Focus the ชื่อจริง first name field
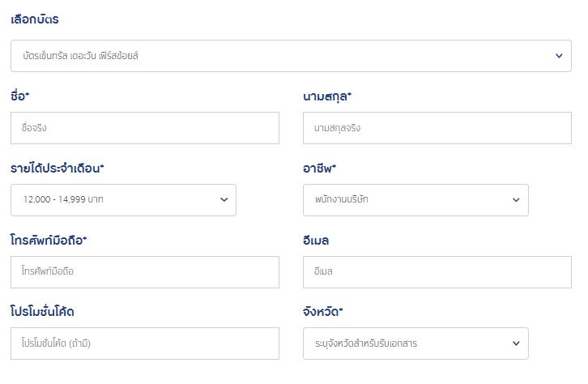This screenshot has width=588, height=384. [x=145, y=128]
